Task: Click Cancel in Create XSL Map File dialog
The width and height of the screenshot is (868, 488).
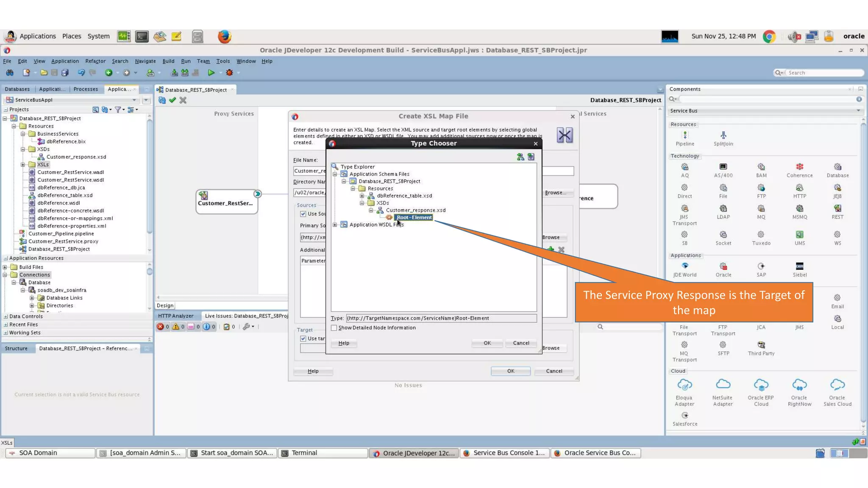Action: pyautogui.click(x=554, y=371)
